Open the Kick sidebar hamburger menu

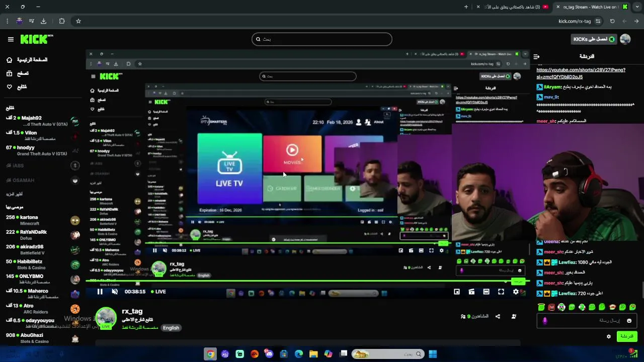(11, 39)
